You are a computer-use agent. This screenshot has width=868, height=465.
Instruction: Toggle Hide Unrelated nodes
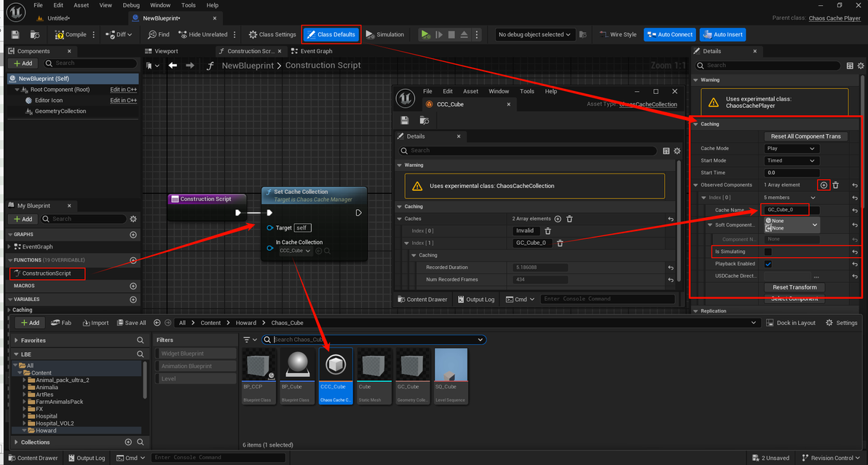202,34
